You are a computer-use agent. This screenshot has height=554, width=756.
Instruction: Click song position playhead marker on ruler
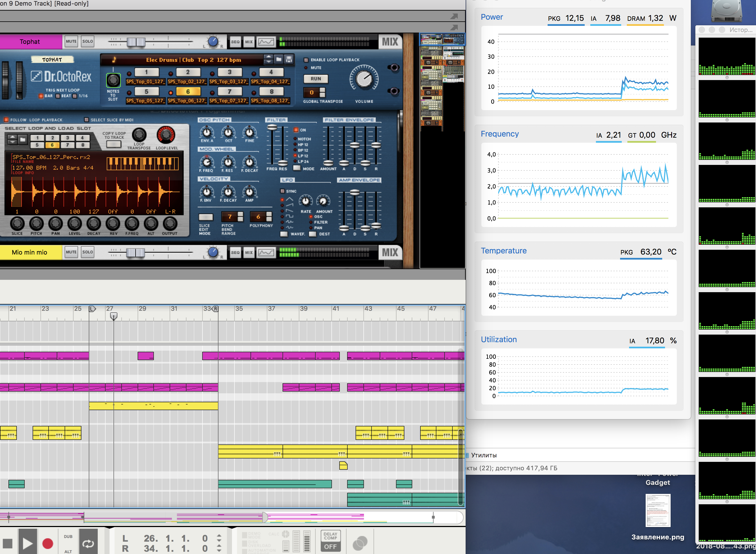tap(114, 316)
